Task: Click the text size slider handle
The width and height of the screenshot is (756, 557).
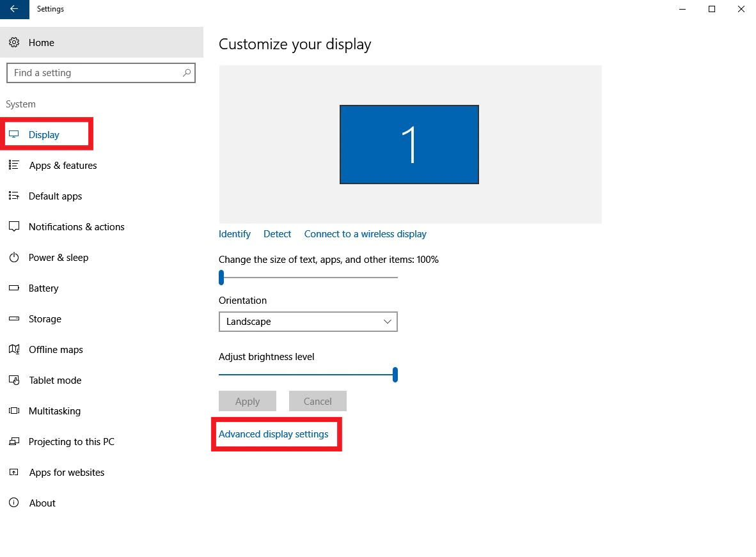Action: click(x=221, y=278)
